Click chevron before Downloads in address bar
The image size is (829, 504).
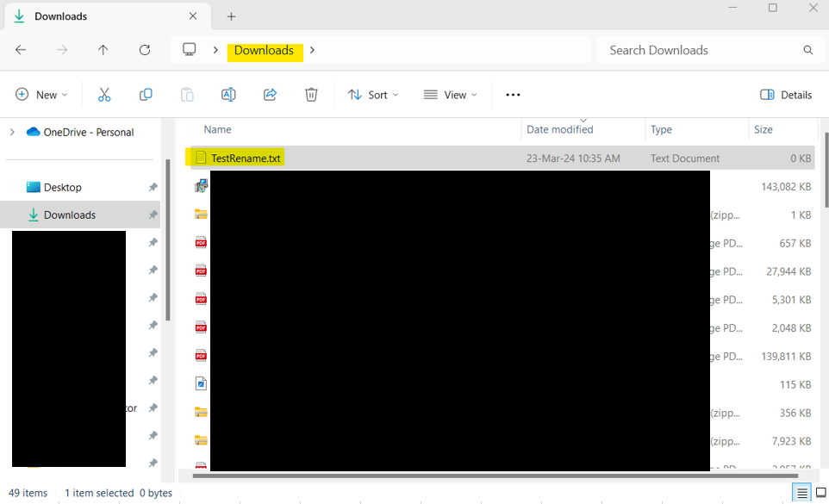[x=215, y=50]
